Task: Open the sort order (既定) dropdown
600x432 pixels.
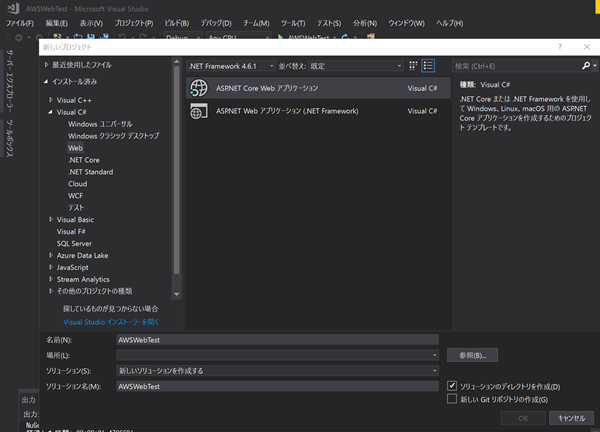Action: (x=355, y=66)
